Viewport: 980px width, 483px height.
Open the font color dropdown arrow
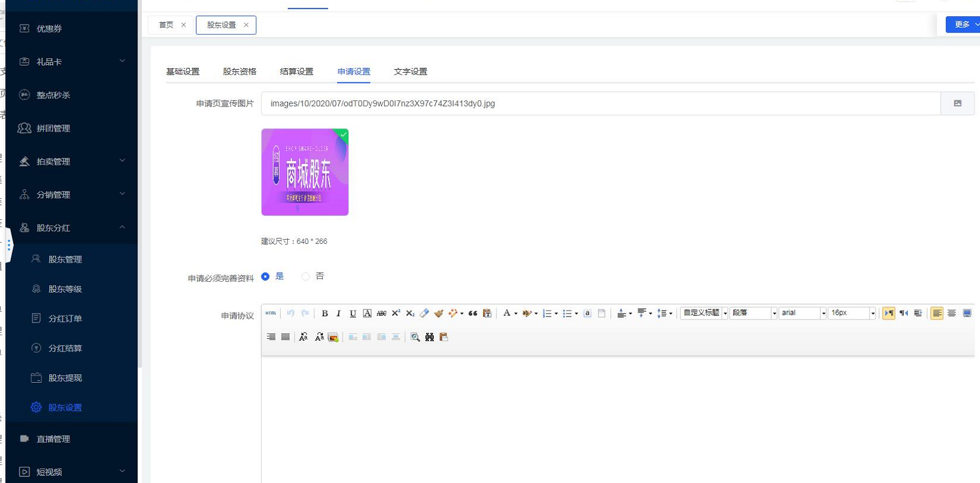516,314
